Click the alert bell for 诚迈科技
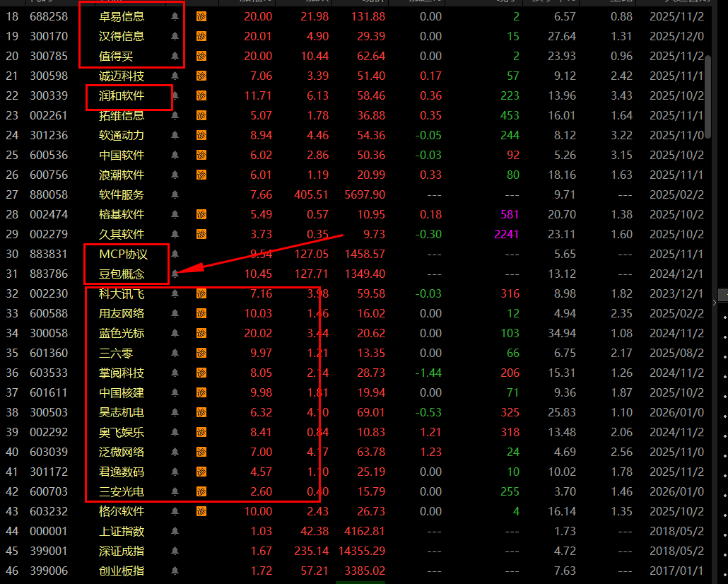Image resolution: width=728 pixels, height=584 pixels. tap(175, 76)
